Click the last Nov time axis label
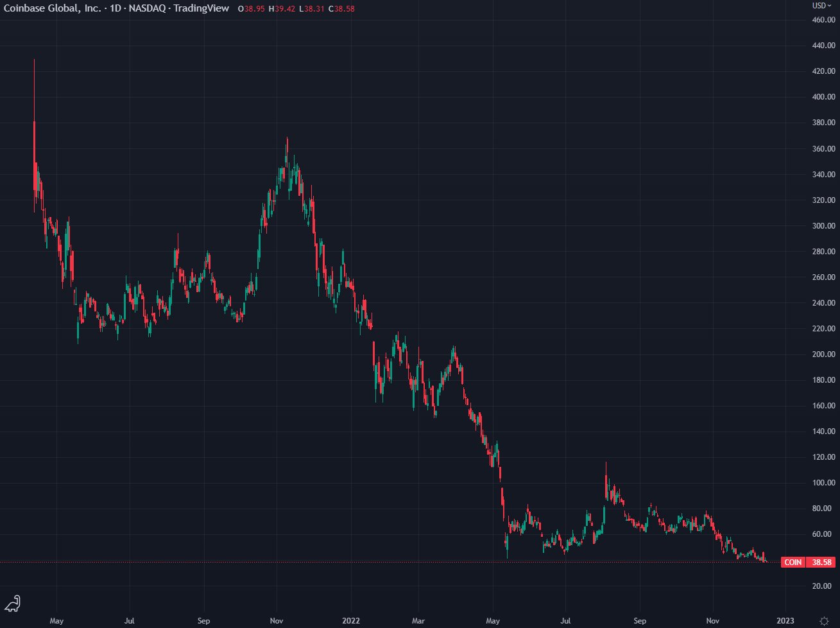 tap(713, 621)
